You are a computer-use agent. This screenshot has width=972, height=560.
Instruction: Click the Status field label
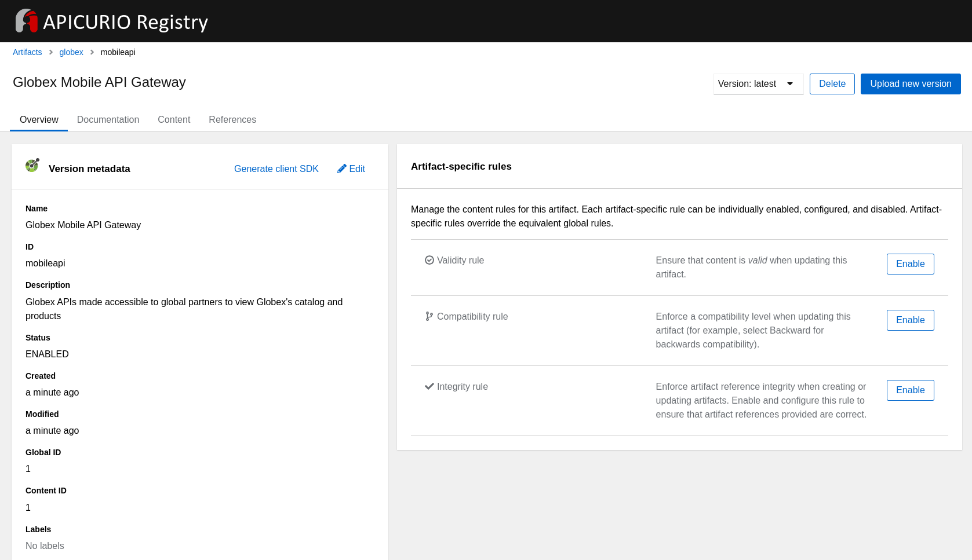click(38, 338)
